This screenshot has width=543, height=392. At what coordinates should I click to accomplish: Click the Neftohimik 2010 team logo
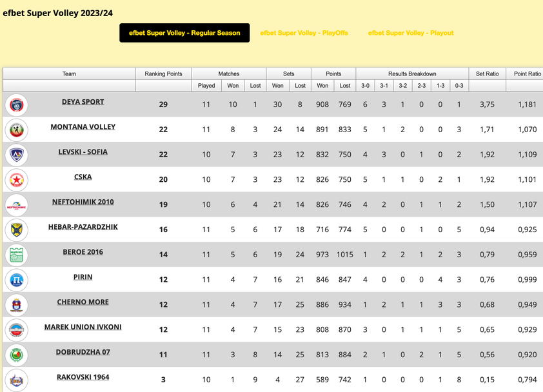click(16, 205)
